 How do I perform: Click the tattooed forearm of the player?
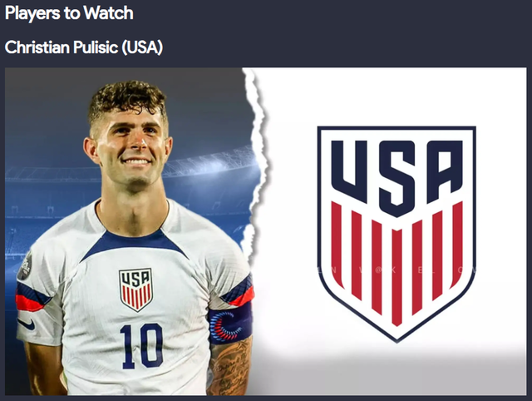click(229, 369)
